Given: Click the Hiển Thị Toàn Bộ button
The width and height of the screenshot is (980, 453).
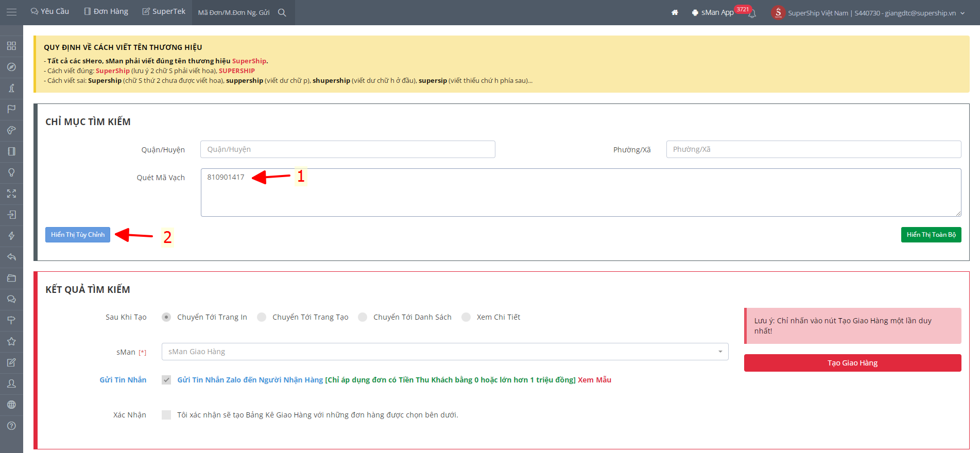Looking at the screenshot, I should (x=931, y=235).
